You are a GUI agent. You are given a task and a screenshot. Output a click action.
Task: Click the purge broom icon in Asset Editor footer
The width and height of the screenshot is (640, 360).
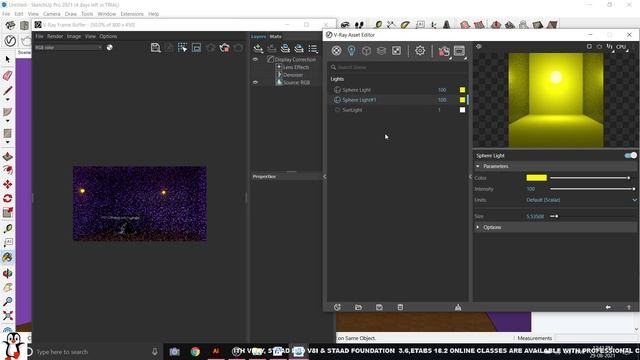[x=458, y=307]
